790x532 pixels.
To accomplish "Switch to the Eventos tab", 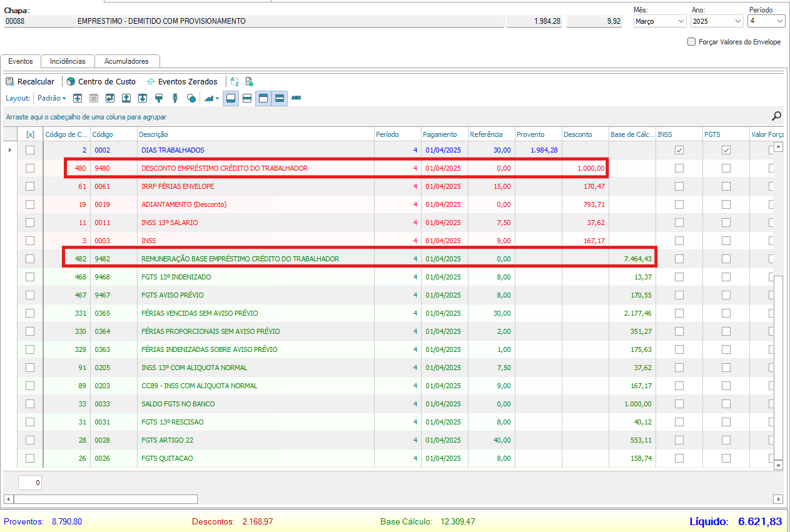I will click(x=21, y=61).
